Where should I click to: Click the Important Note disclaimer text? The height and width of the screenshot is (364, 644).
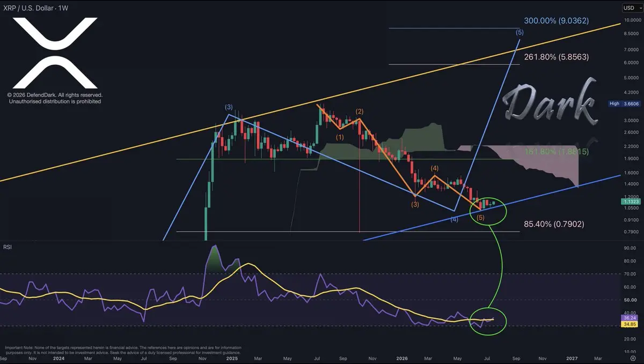point(123,350)
